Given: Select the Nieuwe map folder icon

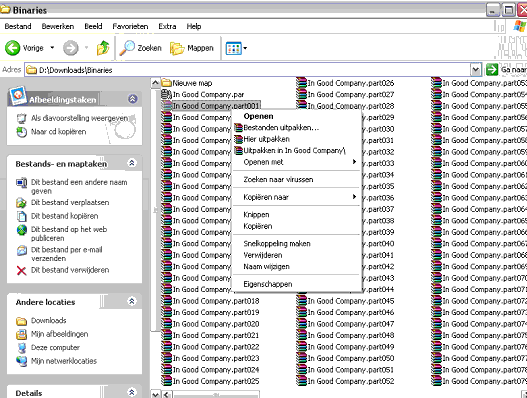Looking at the screenshot, I should tap(166, 83).
